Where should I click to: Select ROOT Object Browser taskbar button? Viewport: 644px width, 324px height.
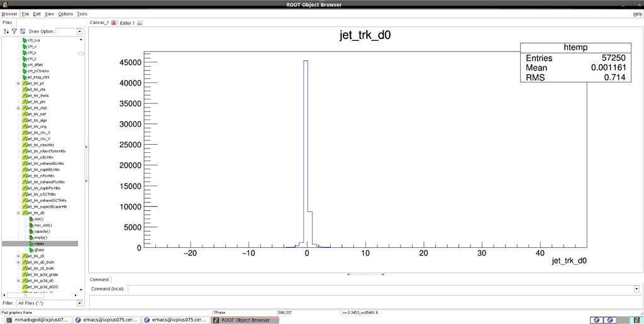coord(245,320)
